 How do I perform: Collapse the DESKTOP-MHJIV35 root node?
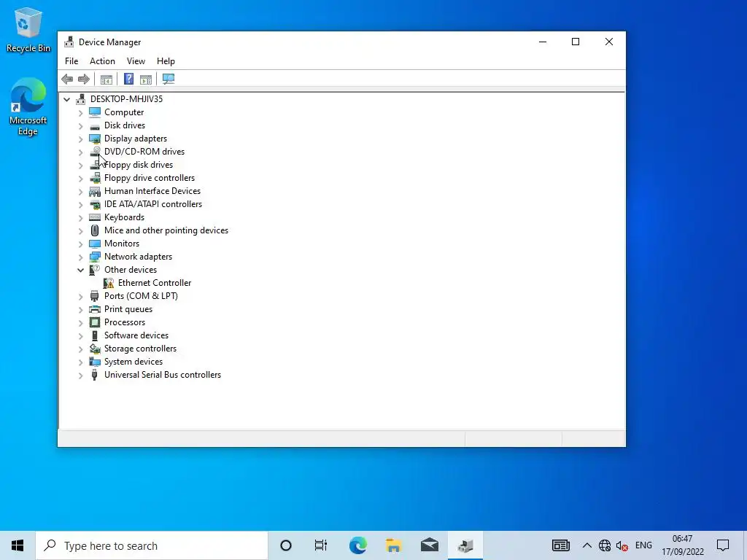[x=66, y=99]
